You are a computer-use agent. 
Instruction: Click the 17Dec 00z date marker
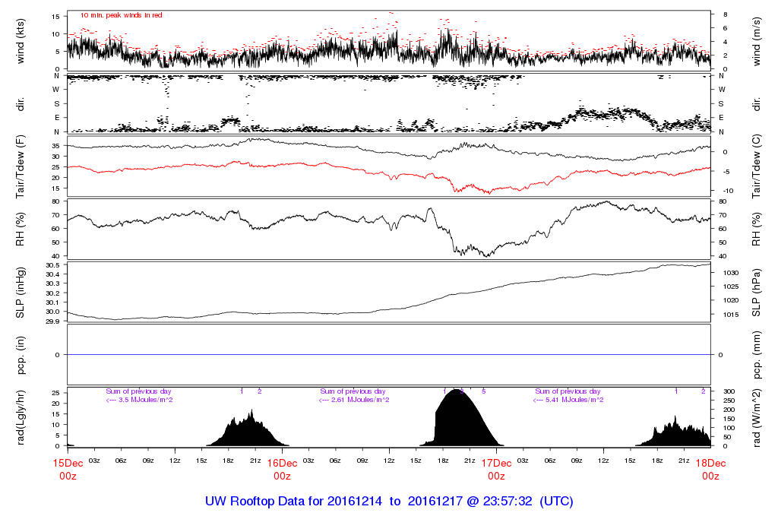click(x=496, y=469)
